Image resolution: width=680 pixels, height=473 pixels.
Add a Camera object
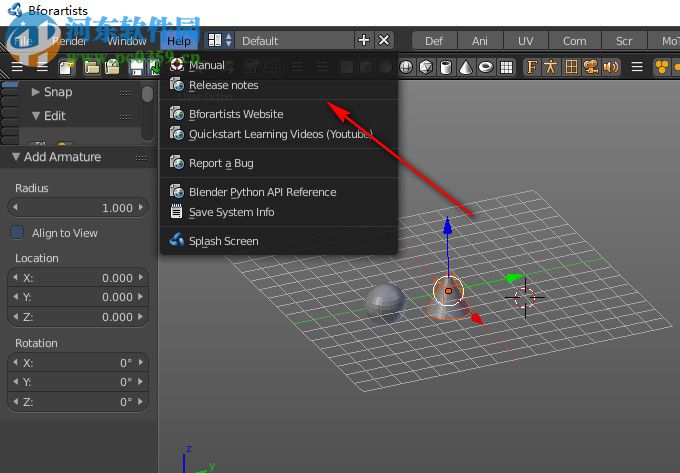[x=591, y=67]
